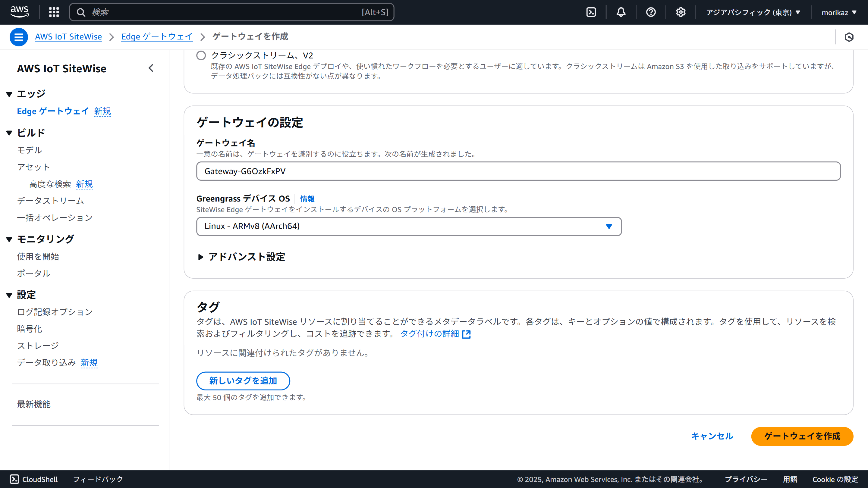Screen dimensions: 868x488
Task: Click the キャンセル button
Action: pyautogui.click(x=712, y=436)
